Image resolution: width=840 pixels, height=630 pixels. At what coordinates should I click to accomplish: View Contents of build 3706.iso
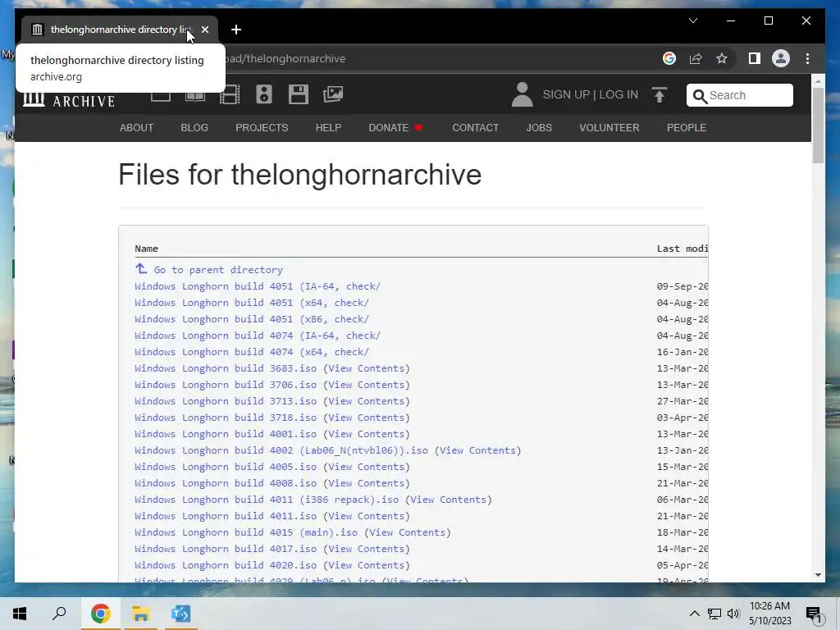click(367, 385)
